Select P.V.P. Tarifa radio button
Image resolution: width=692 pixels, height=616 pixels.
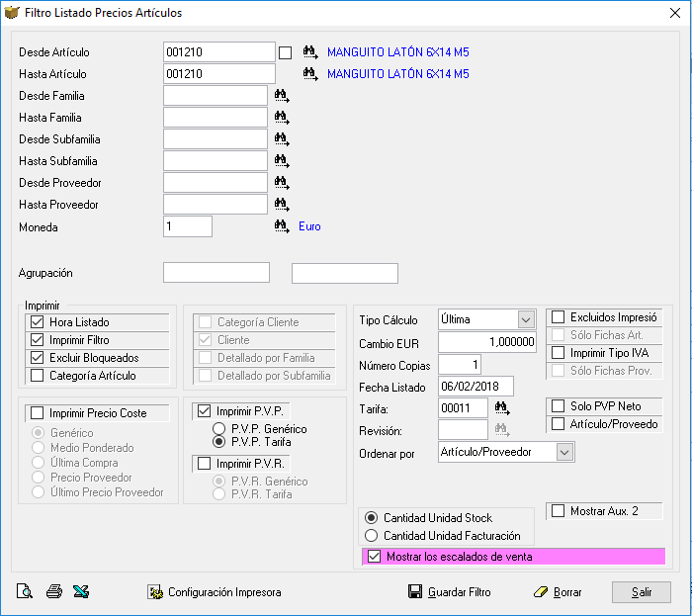coord(218,442)
